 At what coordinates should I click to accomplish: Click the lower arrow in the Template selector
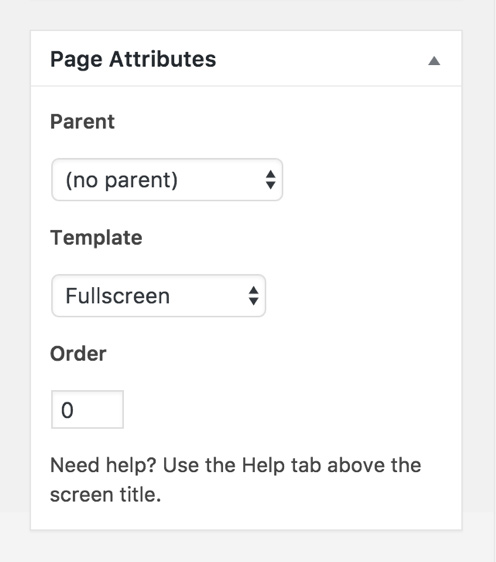(254, 301)
